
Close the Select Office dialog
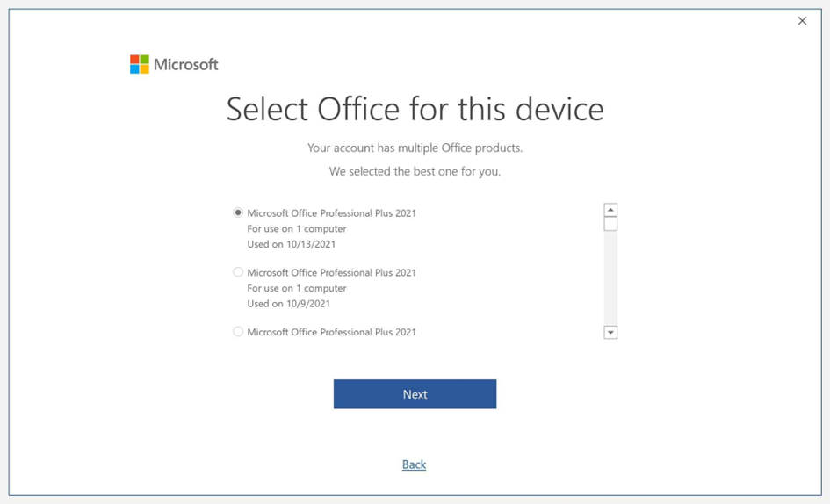(x=802, y=21)
